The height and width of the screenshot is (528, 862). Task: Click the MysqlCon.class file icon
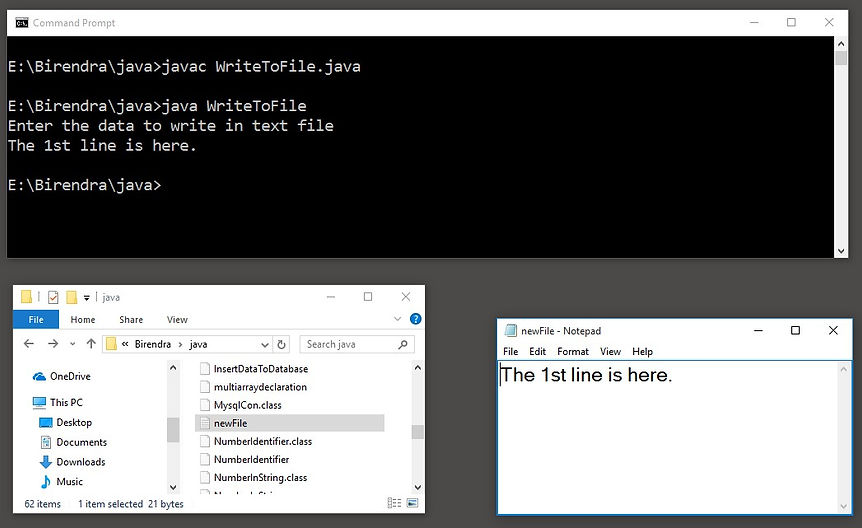[x=205, y=405]
